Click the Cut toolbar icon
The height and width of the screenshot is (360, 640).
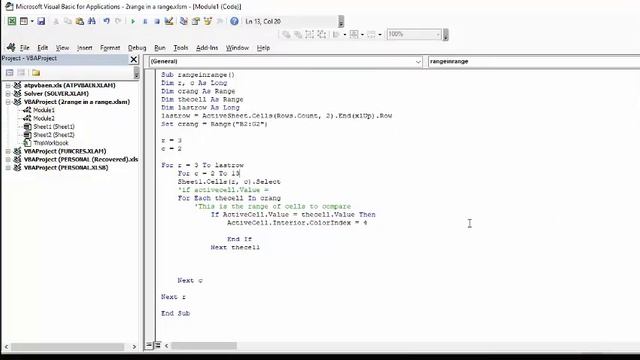(x=56, y=21)
